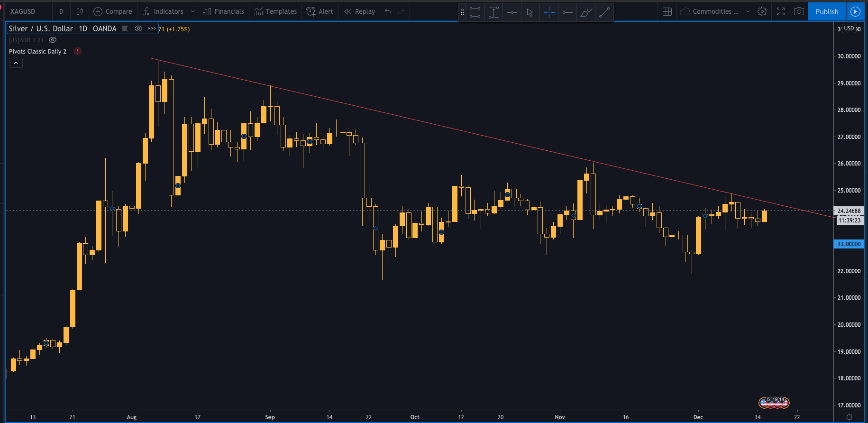Click the red error icon beside Pivots
The height and width of the screenshot is (423, 868).
78,51
